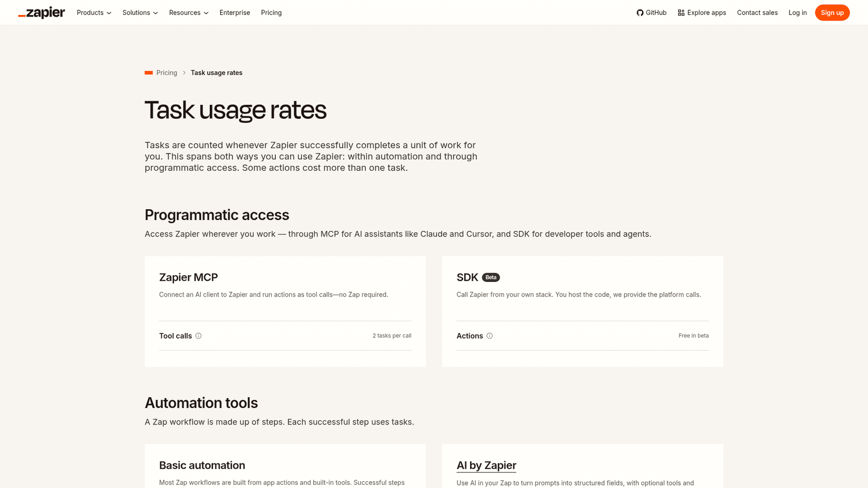Click the 'Free in beta' value

point(693,336)
